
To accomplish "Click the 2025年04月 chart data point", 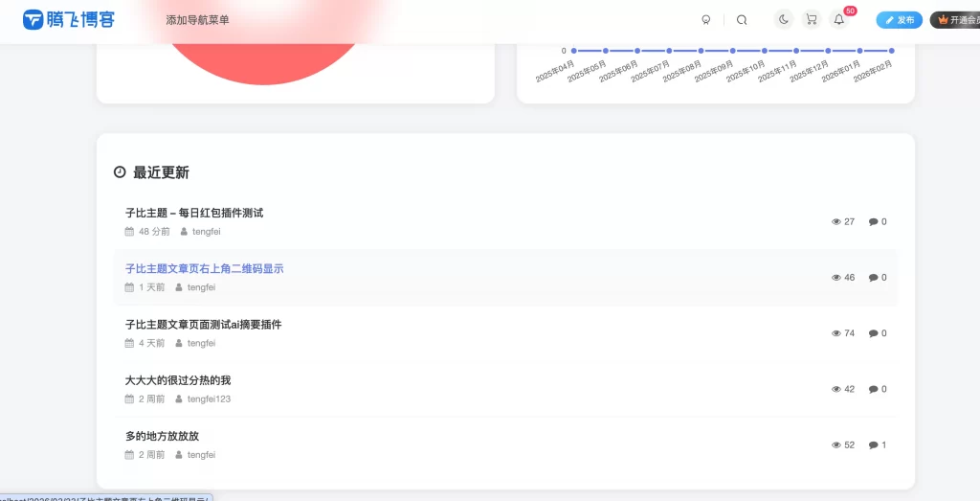I will [x=574, y=51].
